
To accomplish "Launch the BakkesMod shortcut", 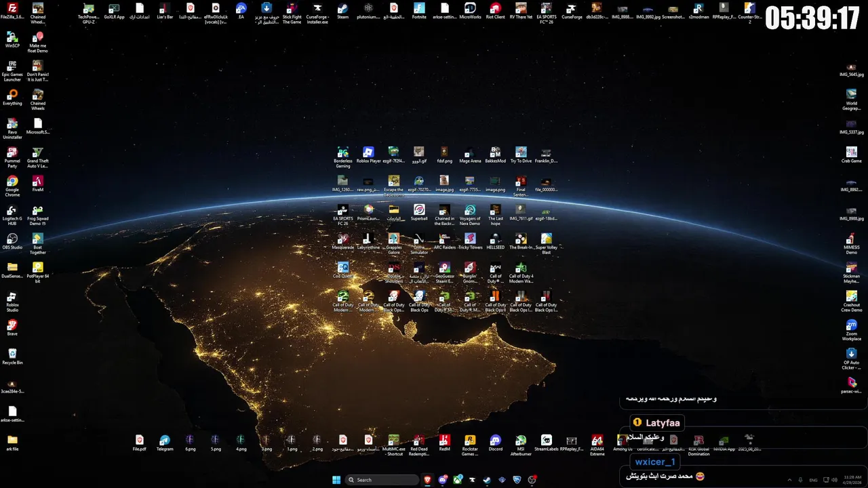I will pos(496,155).
